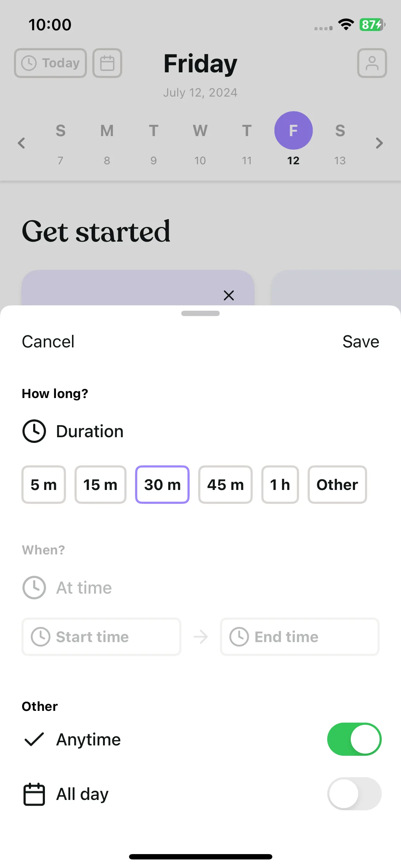The height and width of the screenshot is (868, 401).
Task: Click the At time clock icon
Action: pyautogui.click(x=34, y=588)
